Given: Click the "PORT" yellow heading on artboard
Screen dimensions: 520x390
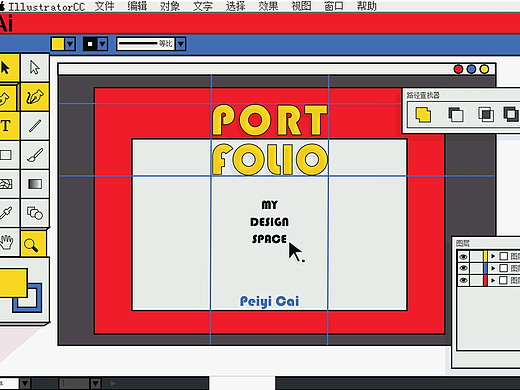Looking at the screenshot, I should click(x=270, y=120).
